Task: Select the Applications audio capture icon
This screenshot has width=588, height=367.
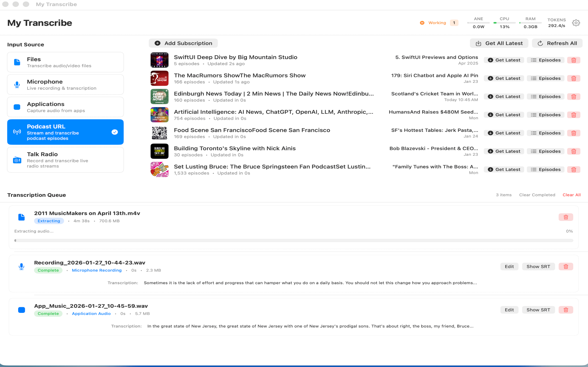Action: (17, 107)
